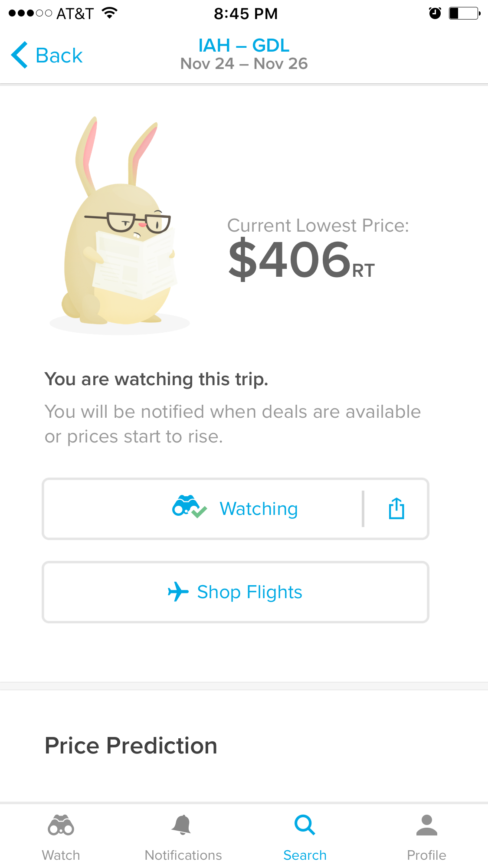Tap the binoculars checkmark icon
The height and width of the screenshot is (868, 488).
coord(189,507)
